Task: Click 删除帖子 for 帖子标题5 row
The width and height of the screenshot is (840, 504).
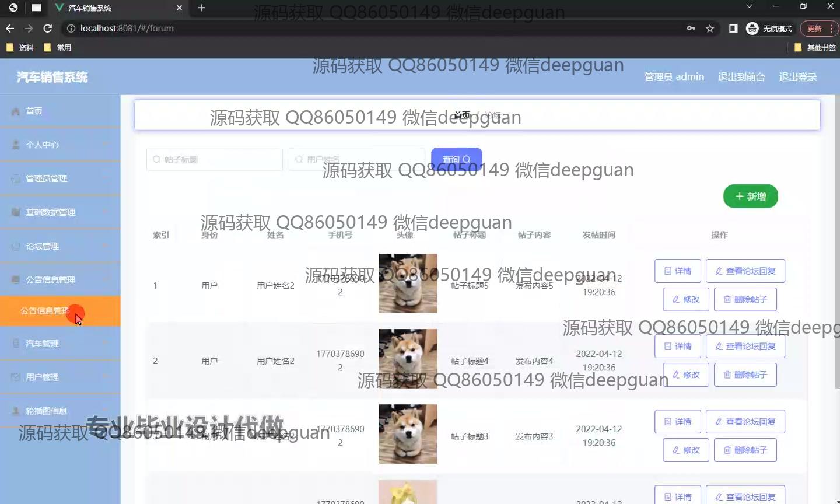Action: click(745, 300)
